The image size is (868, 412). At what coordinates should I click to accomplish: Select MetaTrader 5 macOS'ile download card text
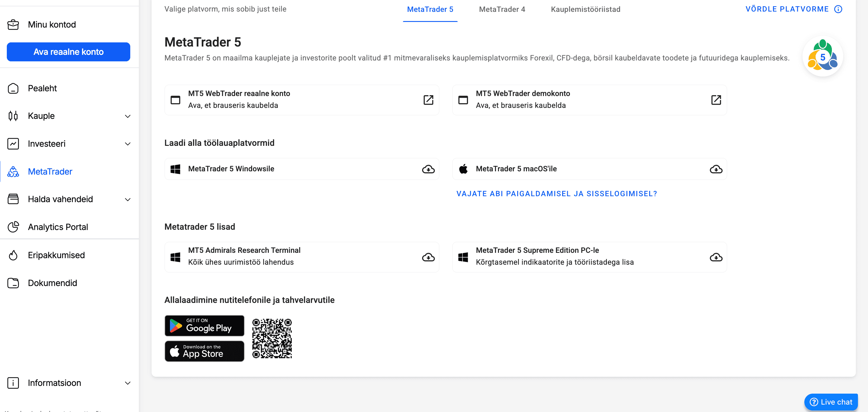(516, 169)
